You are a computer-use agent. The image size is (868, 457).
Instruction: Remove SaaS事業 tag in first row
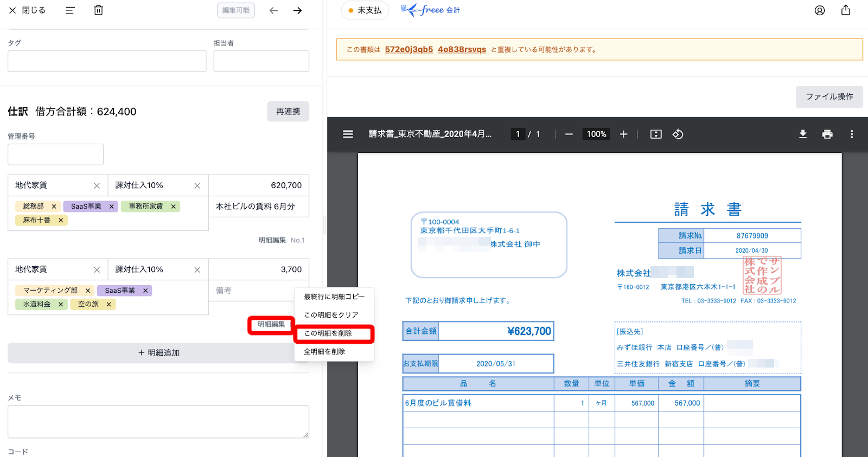(111, 207)
